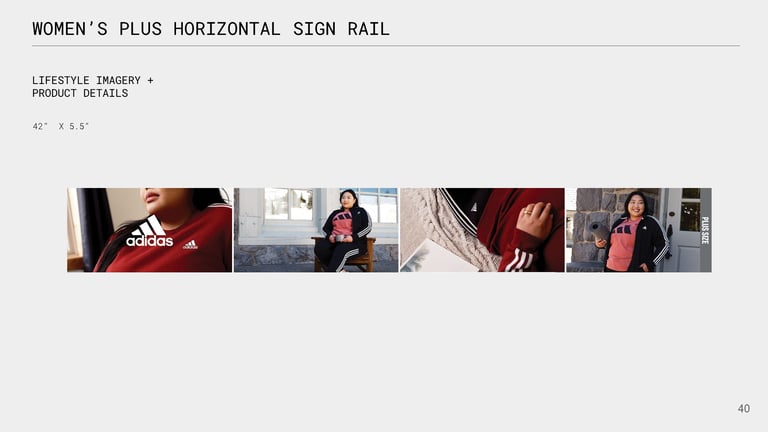Image resolution: width=768 pixels, height=432 pixels.
Task: Click the cable-knit blanket in third photo
Action: coord(441,230)
